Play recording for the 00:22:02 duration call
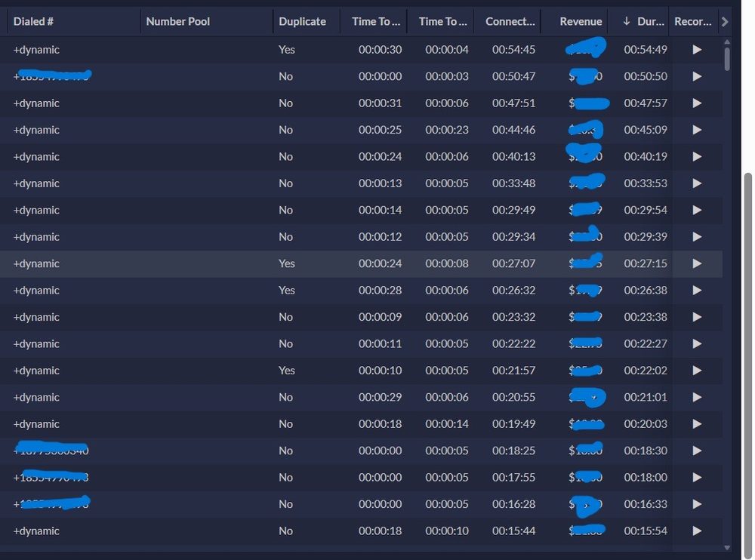This screenshot has height=560, width=755. [697, 371]
